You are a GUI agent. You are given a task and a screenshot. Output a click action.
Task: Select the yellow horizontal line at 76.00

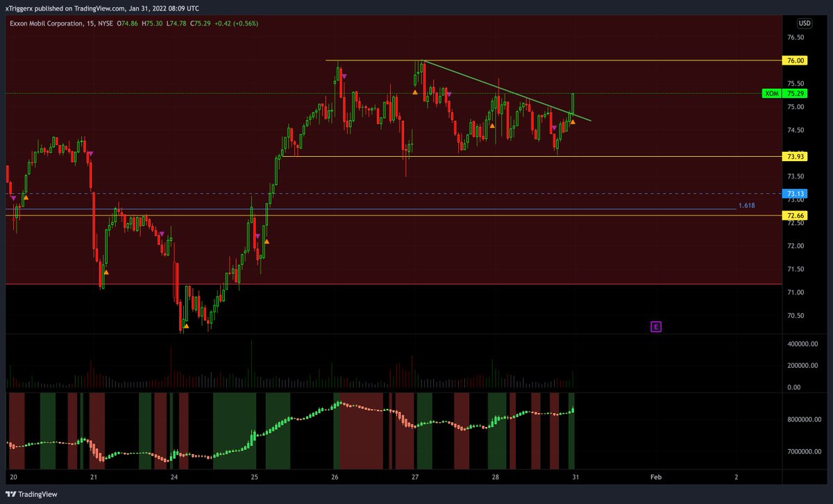554,60
